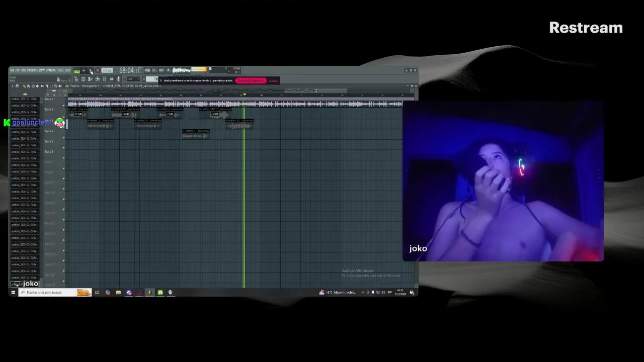Click the play/pause transport button
Image resolution: width=644 pixels, height=362 pixels.
[x=84, y=70]
